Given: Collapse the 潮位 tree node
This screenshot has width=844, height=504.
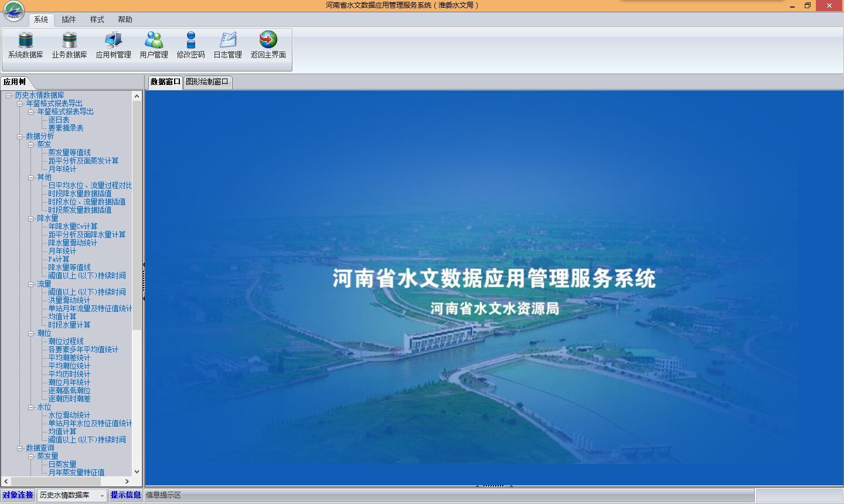Looking at the screenshot, I should coord(31,333).
